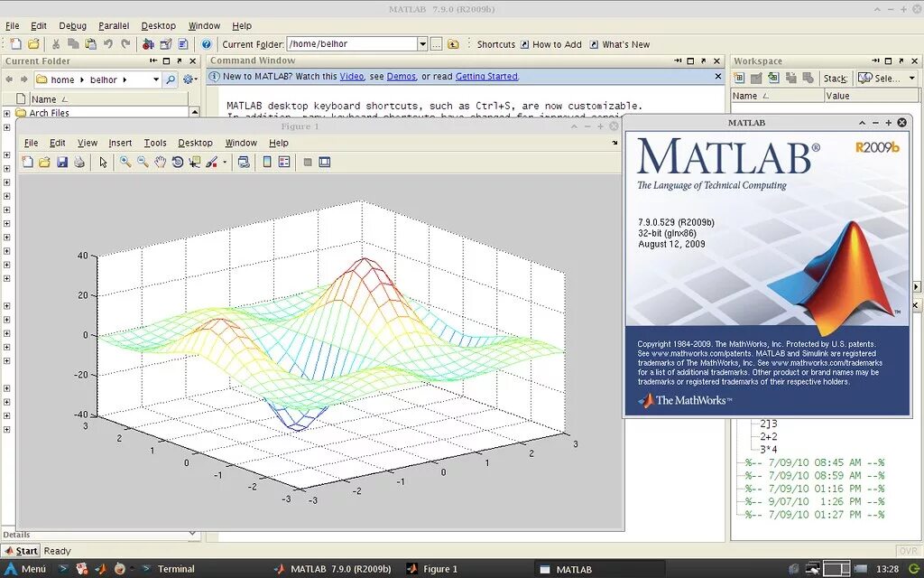The width and height of the screenshot is (924, 578).
Task: Click inside the Current Folder path field
Action: (x=352, y=44)
